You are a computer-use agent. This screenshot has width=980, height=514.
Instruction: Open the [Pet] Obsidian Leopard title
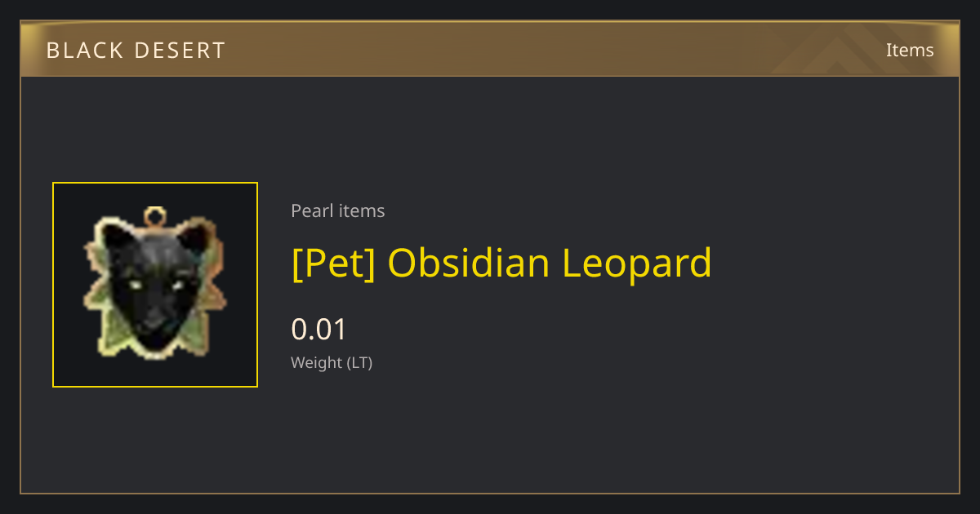click(501, 263)
